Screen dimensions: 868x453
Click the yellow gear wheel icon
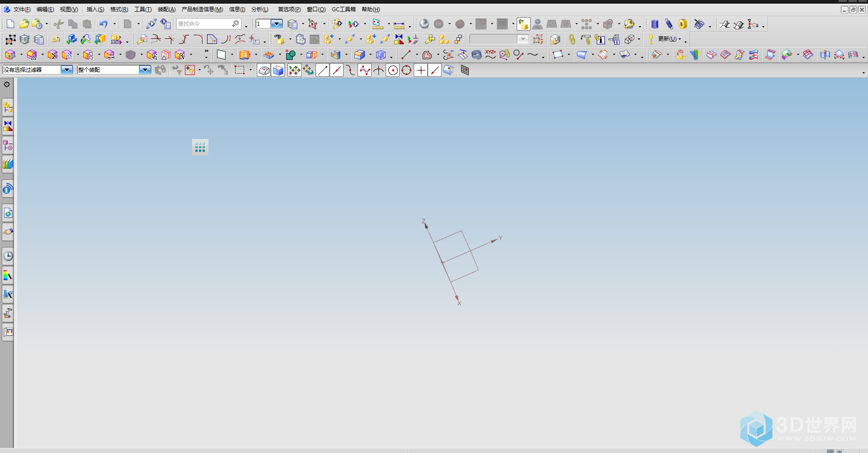click(683, 24)
